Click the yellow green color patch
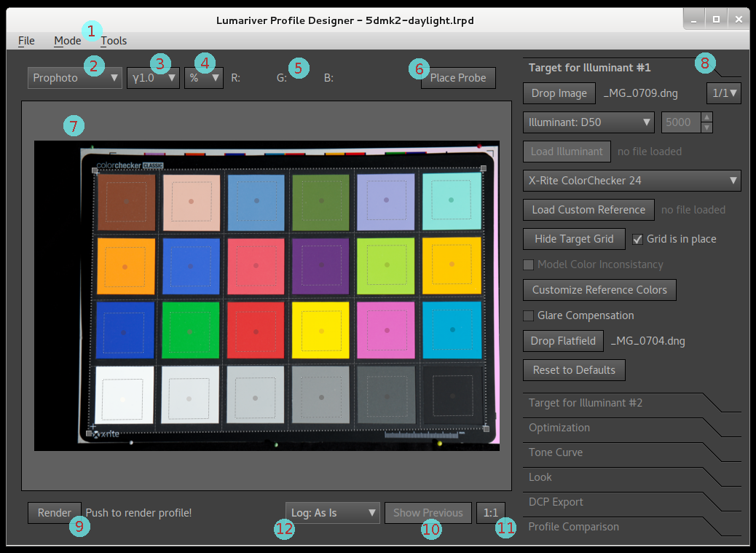This screenshot has height=553, width=756. click(x=386, y=266)
